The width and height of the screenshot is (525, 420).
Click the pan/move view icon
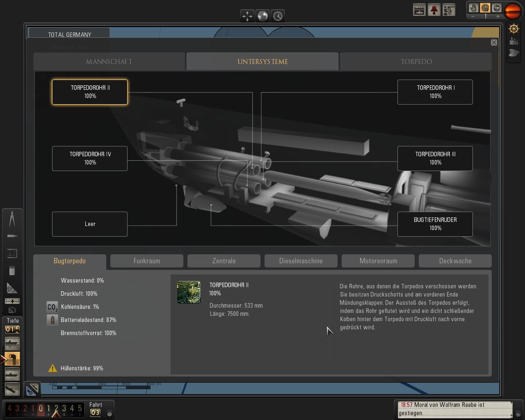point(247,16)
